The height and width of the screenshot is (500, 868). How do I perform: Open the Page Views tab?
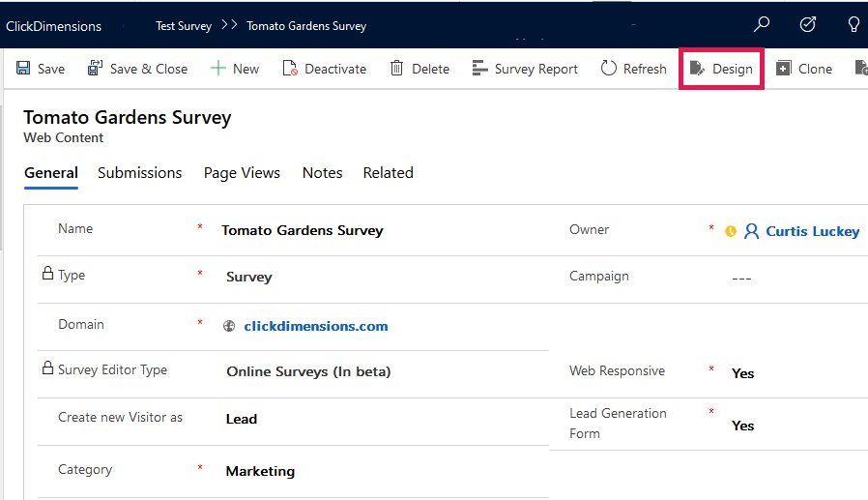[x=242, y=173]
